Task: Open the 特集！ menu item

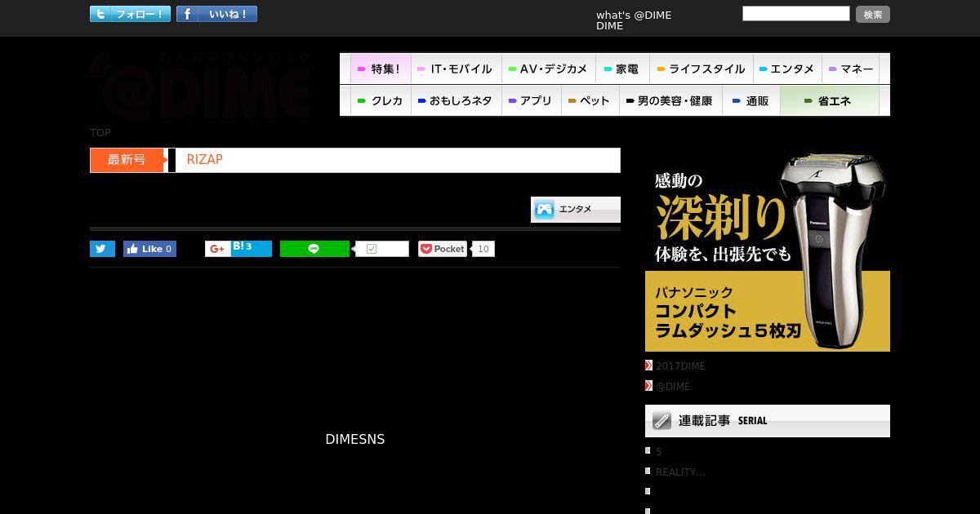Action: tap(381, 69)
